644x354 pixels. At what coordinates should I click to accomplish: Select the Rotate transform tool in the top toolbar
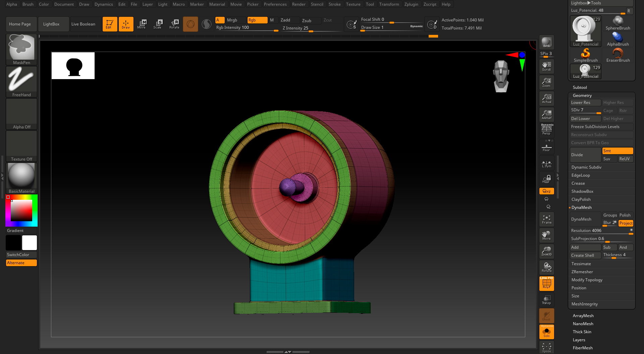pos(174,24)
